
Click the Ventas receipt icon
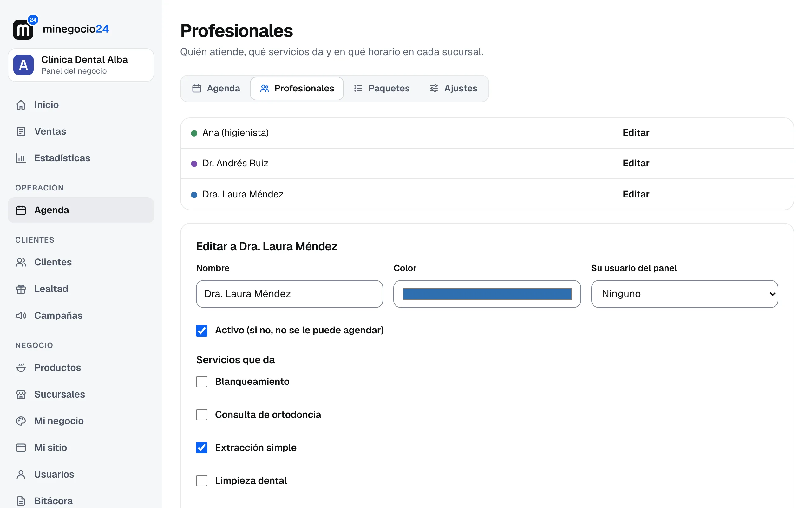pos(21,131)
